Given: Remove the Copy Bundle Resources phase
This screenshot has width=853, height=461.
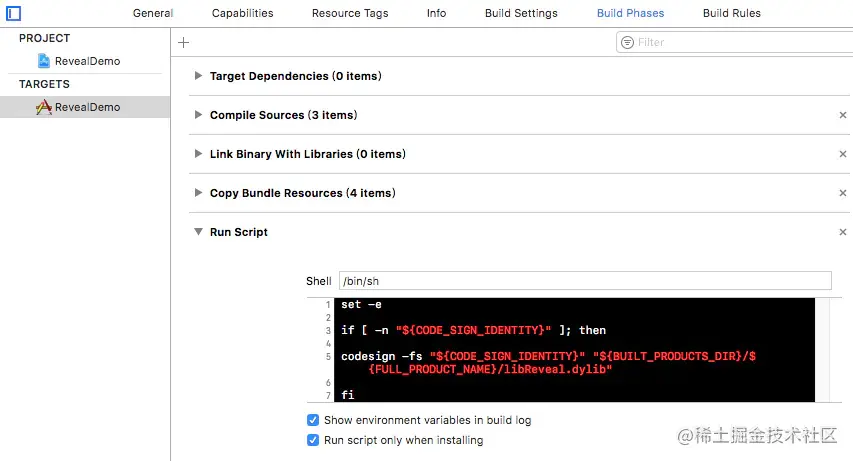Looking at the screenshot, I should coord(843,193).
